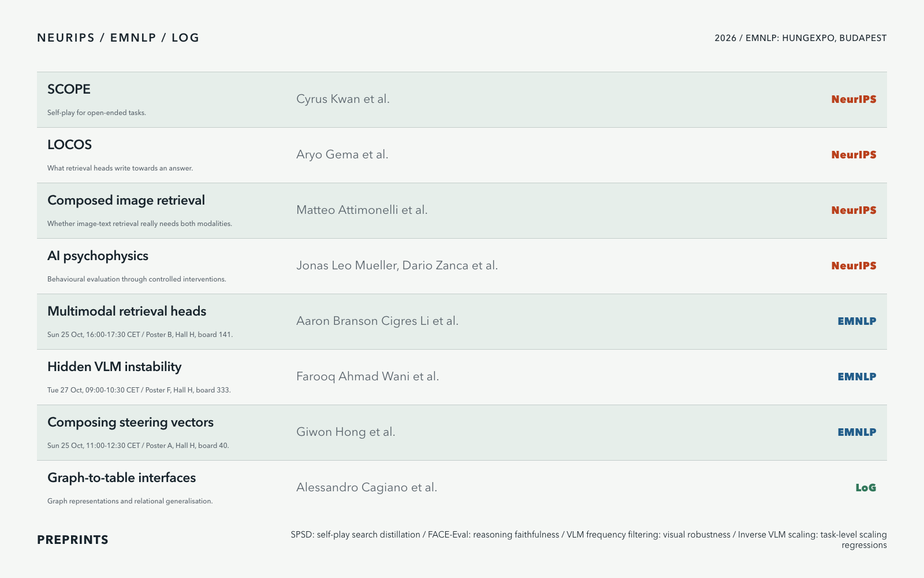Open the AI psychophysics title
Screen dimensions: 924x578
[98, 255]
